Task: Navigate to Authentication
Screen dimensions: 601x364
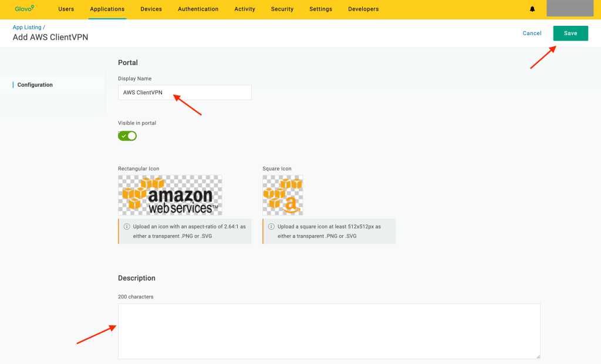Action: pos(198,9)
